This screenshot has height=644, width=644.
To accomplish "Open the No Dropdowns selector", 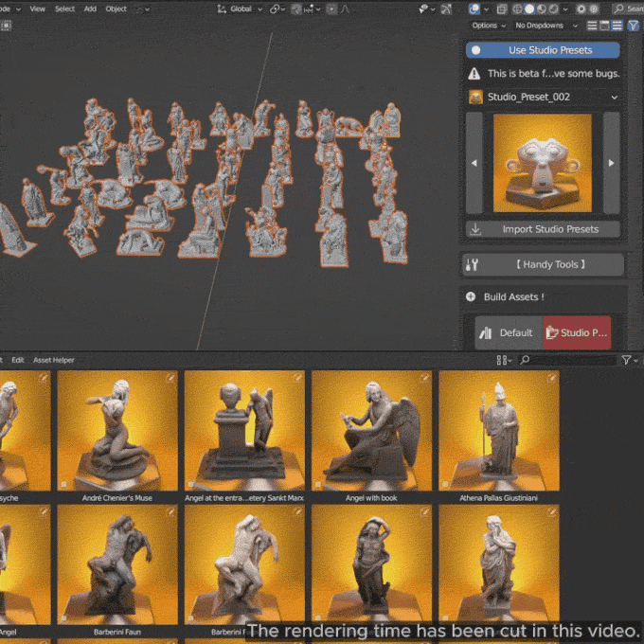I will click(x=546, y=26).
